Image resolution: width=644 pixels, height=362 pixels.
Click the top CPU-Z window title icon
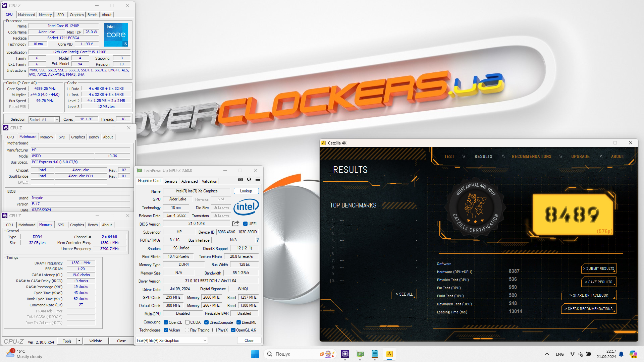pyautogui.click(x=4, y=5)
